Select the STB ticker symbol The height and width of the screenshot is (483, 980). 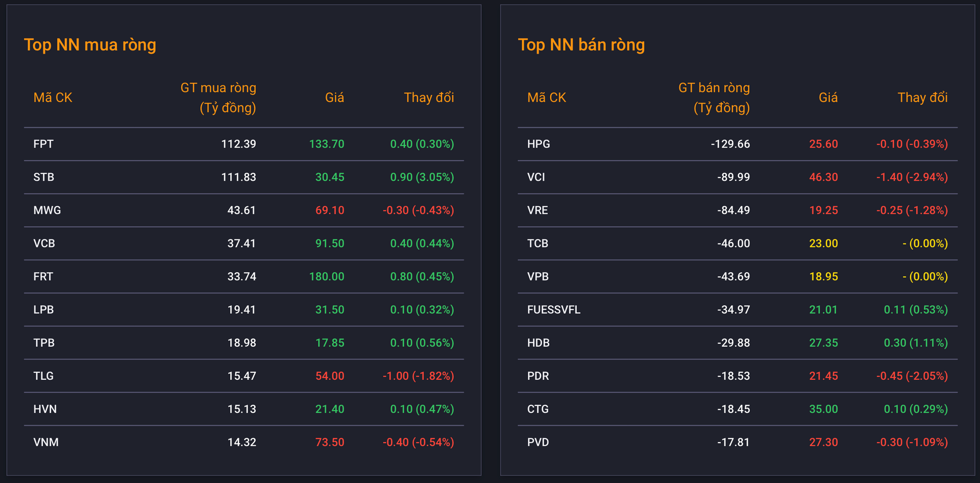(44, 177)
